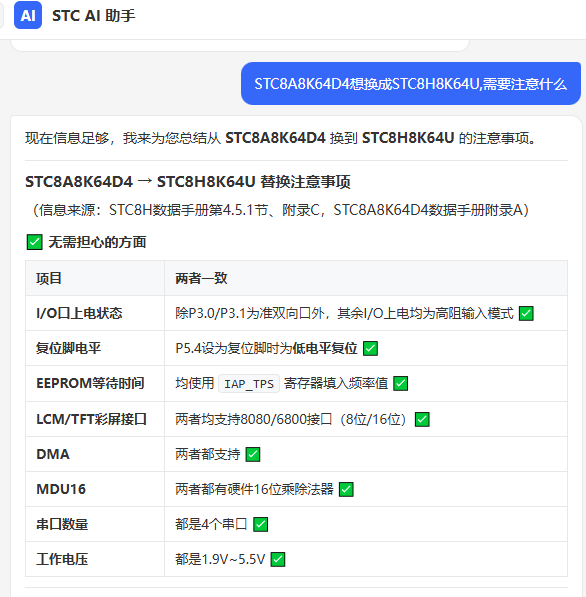Click the 寄存器填入频率值 text

pyautogui.click(x=336, y=383)
